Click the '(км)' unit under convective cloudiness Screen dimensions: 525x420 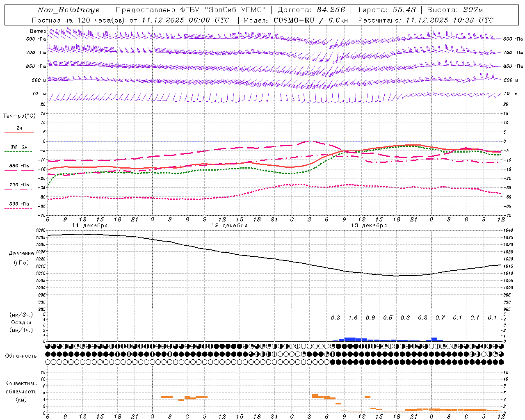tap(21, 399)
